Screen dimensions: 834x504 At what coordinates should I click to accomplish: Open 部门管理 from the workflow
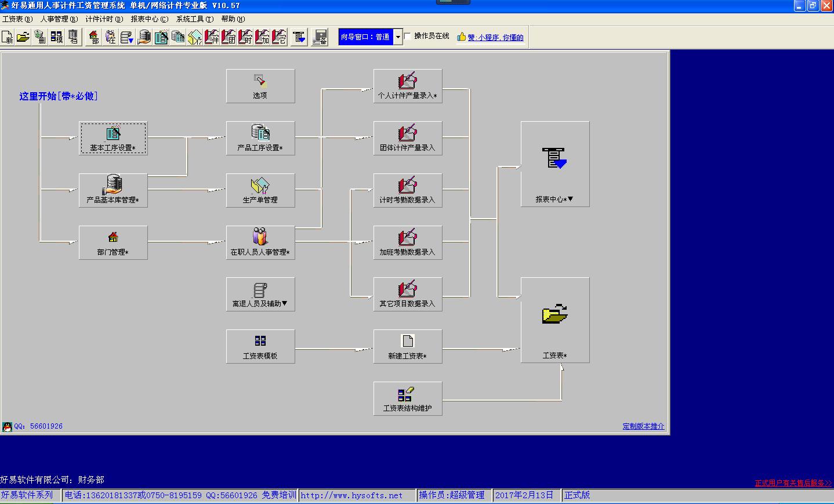point(113,242)
